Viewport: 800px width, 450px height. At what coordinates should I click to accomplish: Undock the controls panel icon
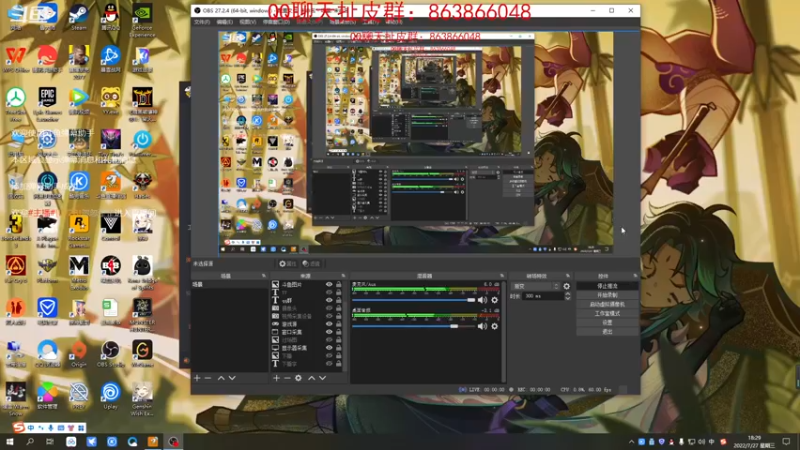pyautogui.click(x=635, y=276)
